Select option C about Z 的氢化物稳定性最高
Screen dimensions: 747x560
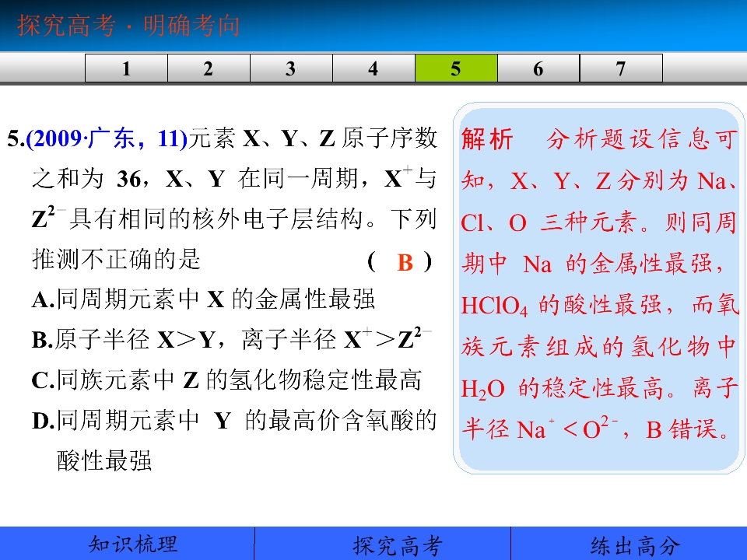(x=226, y=380)
